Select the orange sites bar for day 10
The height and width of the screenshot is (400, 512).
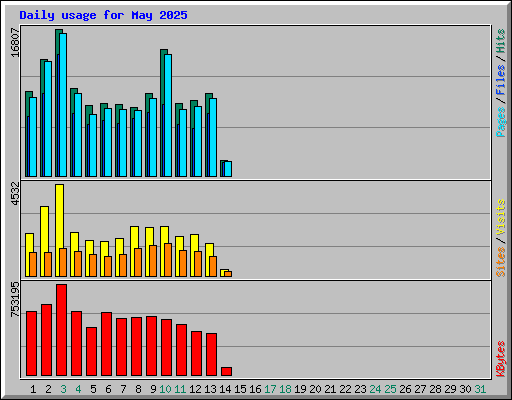[x=168, y=260]
